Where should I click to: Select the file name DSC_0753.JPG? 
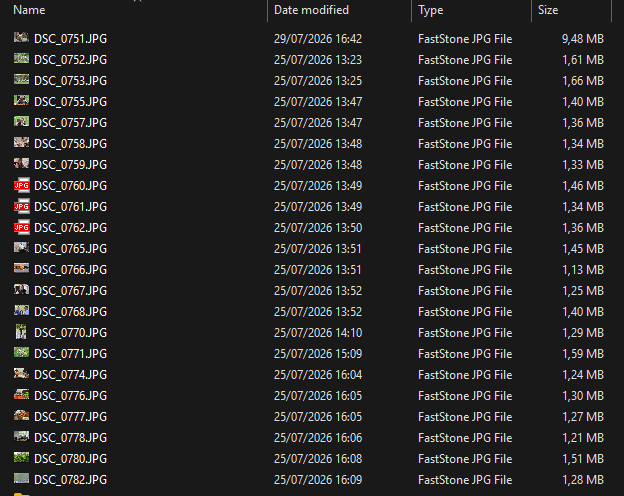[x=70, y=81]
